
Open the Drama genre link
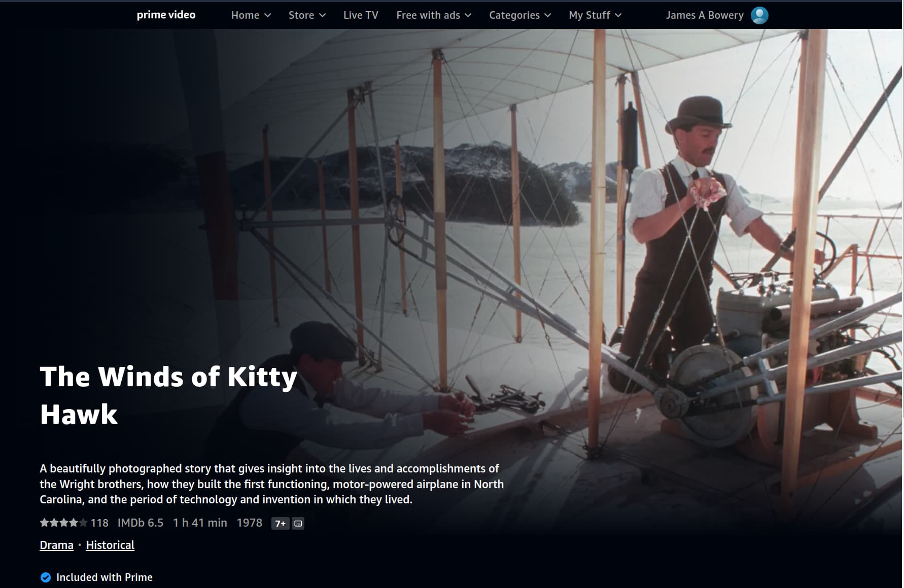(56, 545)
